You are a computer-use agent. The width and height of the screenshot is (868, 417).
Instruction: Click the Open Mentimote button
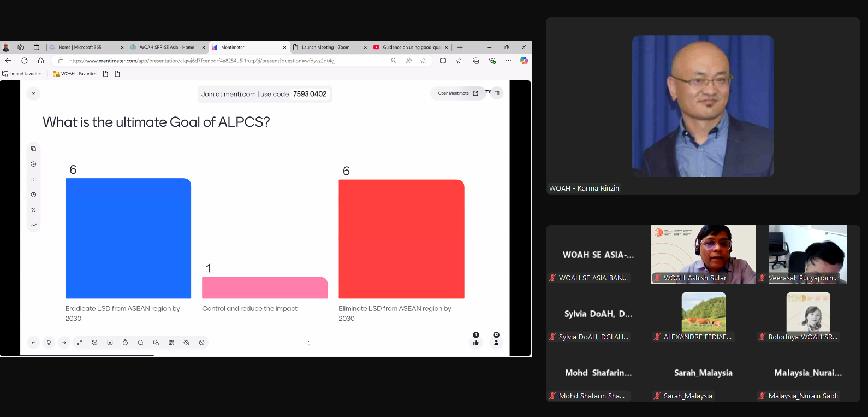pyautogui.click(x=457, y=93)
